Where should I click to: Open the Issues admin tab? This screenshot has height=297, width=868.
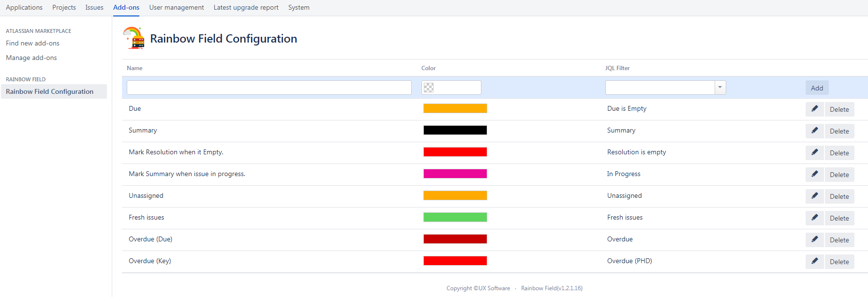(x=94, y=7)
